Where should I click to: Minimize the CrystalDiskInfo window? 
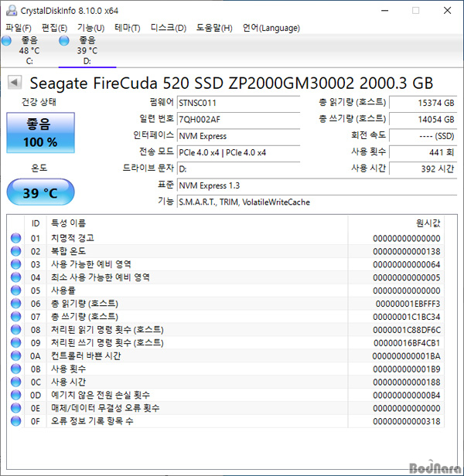(x=385, y=11)
